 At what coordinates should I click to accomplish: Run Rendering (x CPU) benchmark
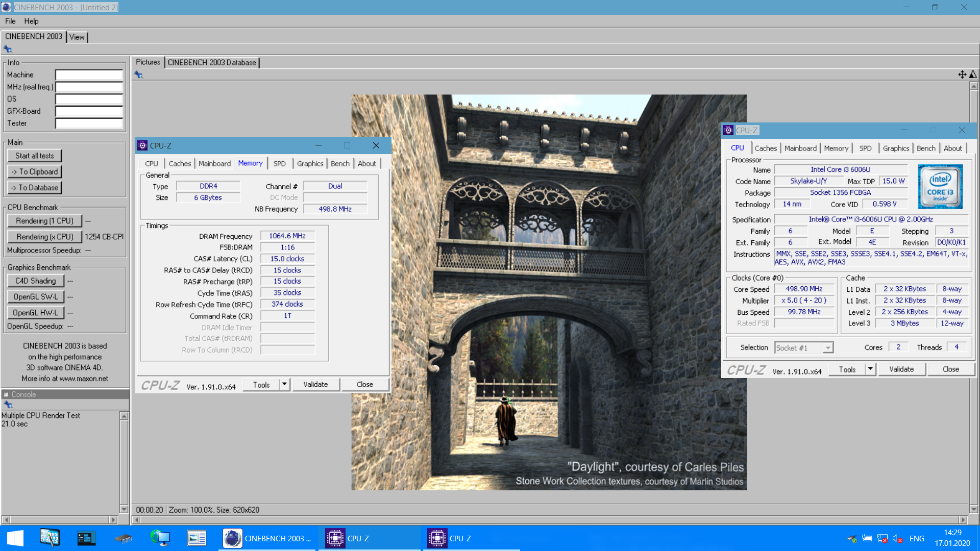coord(44,236)
